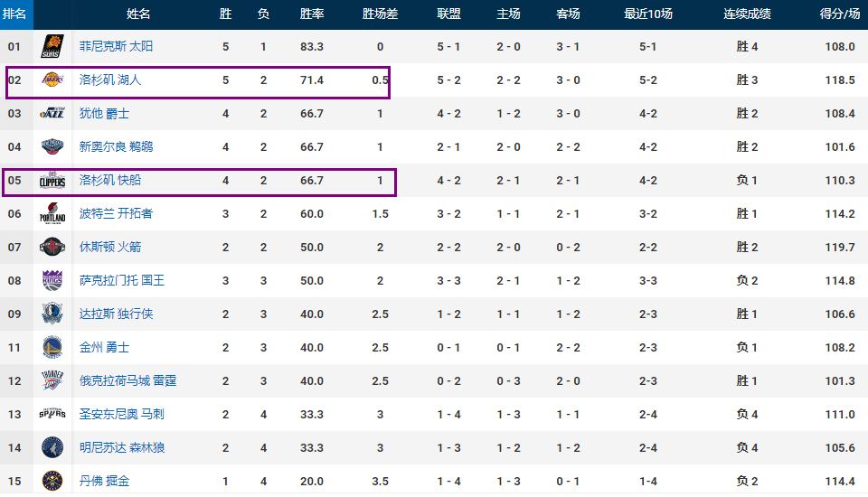Sort table by 胜率 column header
Image resolution: width=868 pixels, height=497 pixels.
(x=312, y=14)
